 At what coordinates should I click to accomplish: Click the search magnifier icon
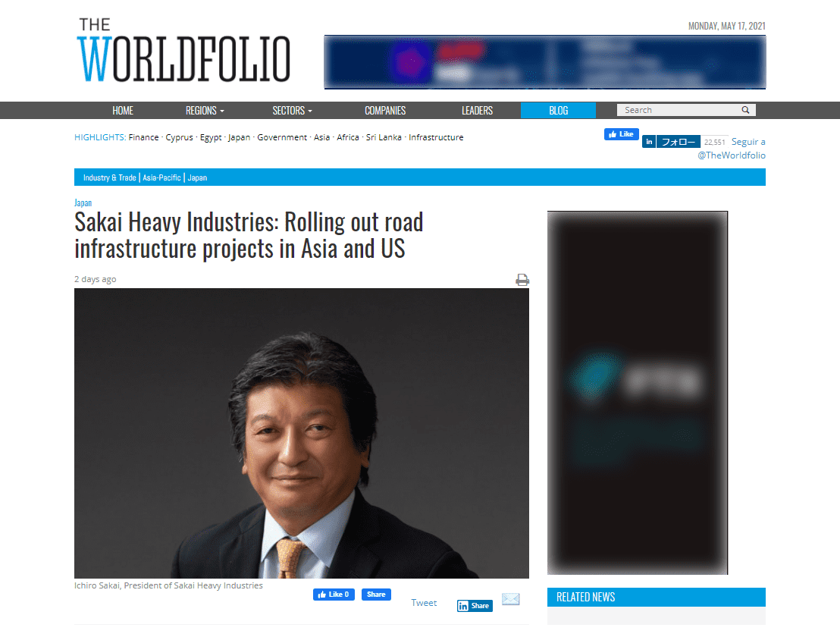745,110
